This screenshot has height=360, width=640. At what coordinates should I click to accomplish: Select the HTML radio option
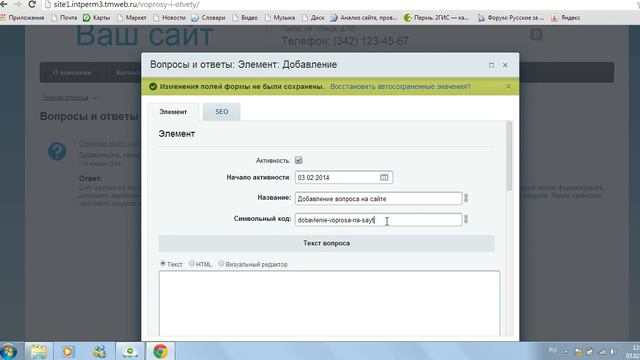tap(191, 264)
